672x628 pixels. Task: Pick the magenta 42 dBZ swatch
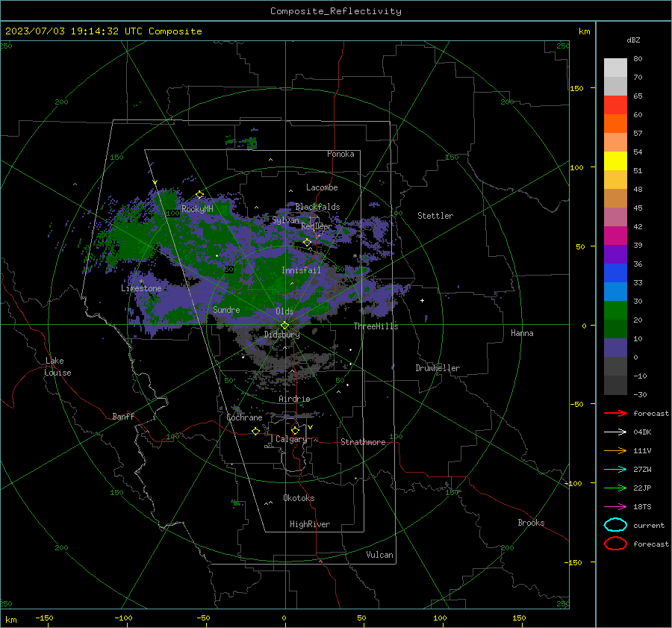[615, 235]
